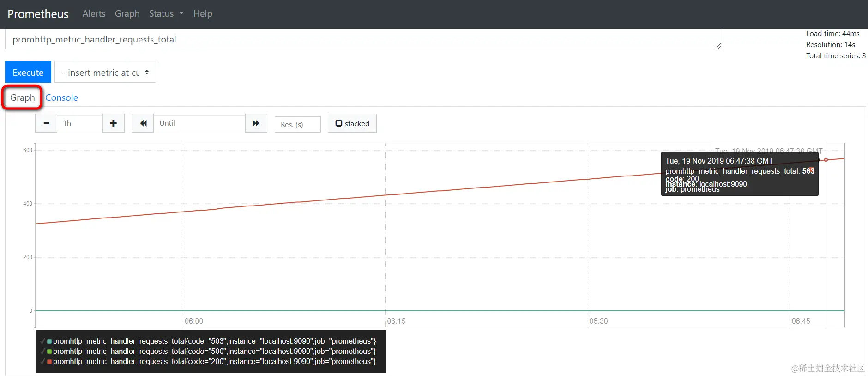Viewport: 868px width, 376px height.
Task: Click rewind arrows to move time back
Action: coord(143,123)
